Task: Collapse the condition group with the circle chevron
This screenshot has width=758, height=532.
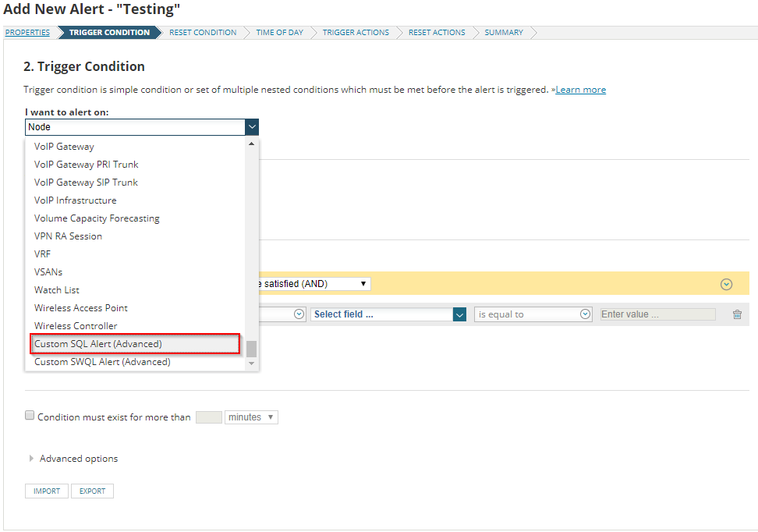Action: click(x=726, y=284)
